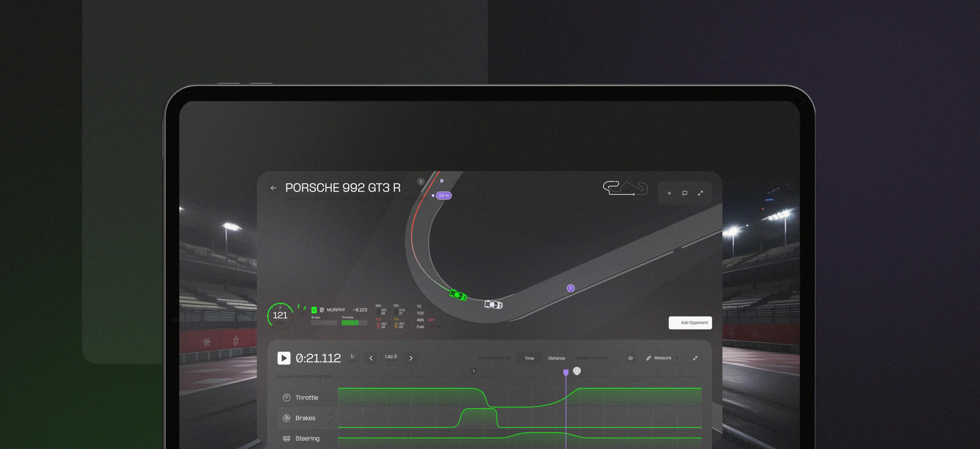Click track corner marker 1
Image resolution: width=980 pixels, height=449 pixels.
click(421, 181)
